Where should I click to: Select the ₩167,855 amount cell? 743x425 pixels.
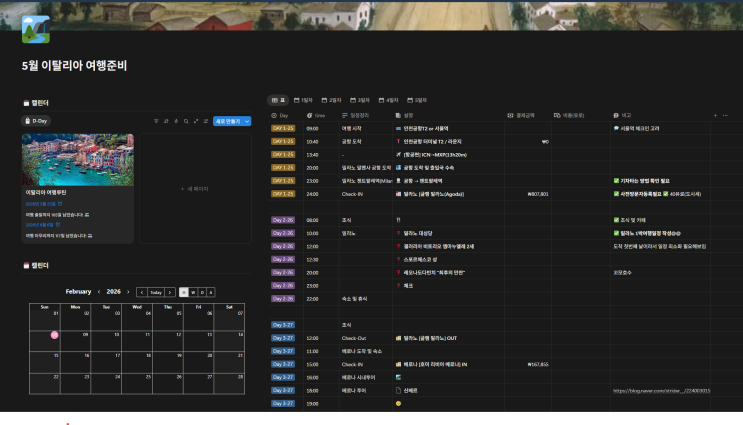pyautogui.click(x=528, y=364)
